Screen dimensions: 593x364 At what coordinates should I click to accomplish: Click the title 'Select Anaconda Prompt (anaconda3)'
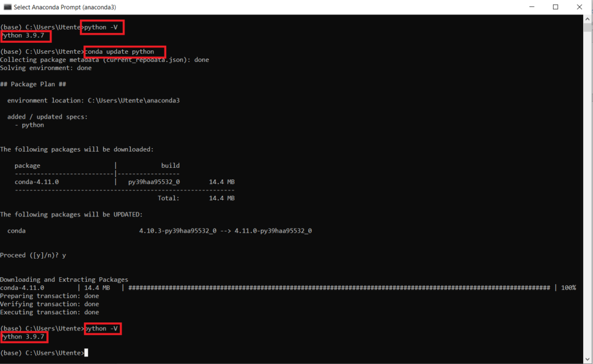point(66,6)
